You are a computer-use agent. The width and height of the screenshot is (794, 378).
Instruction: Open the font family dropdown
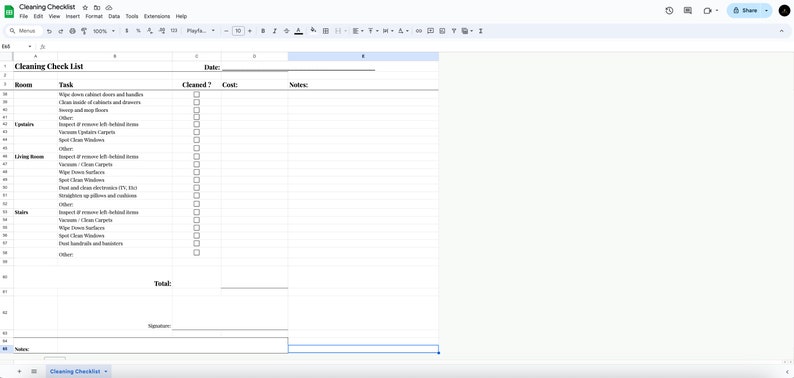tap(201, 31)
